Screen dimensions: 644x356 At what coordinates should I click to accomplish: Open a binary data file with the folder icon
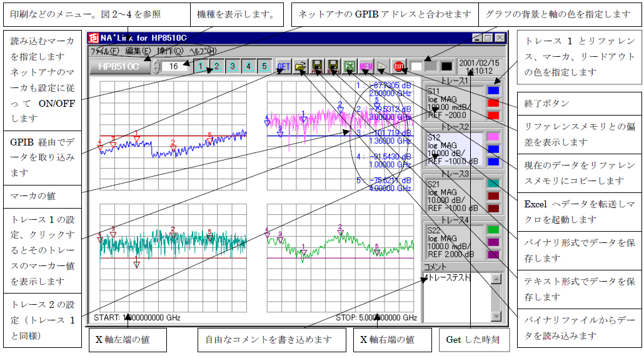301,66
